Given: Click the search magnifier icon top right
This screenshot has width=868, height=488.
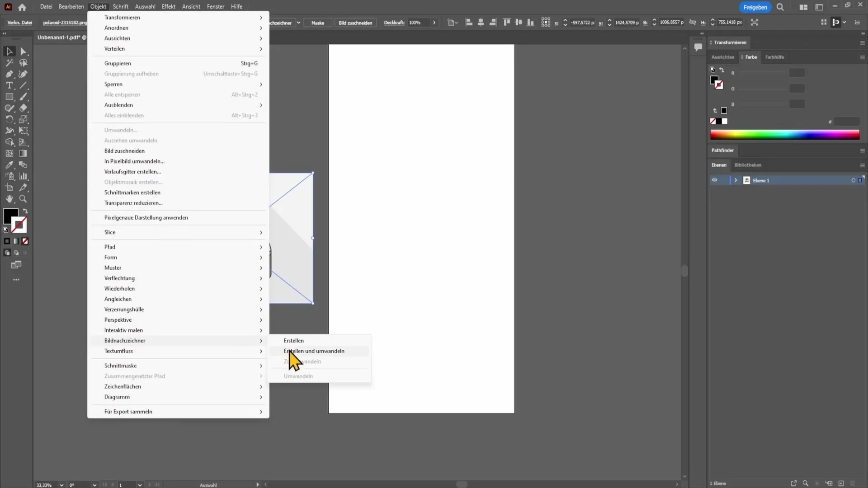Looking at the screenshot, I should tap(780, 7).
